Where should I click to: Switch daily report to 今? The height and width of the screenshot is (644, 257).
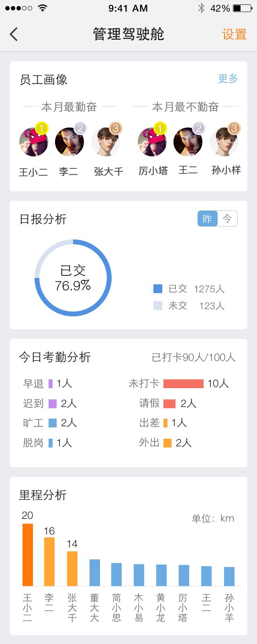(227, 219)
